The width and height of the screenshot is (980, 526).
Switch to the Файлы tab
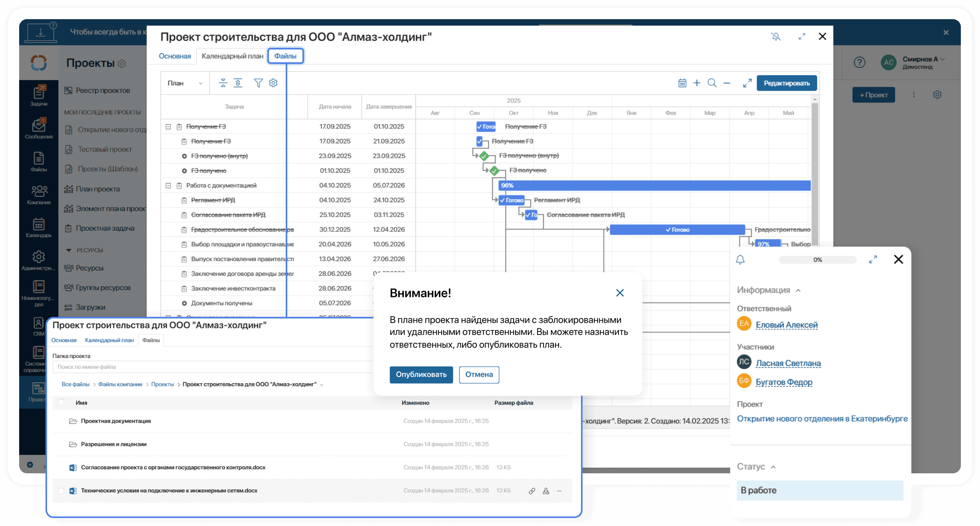coord(285,56)
